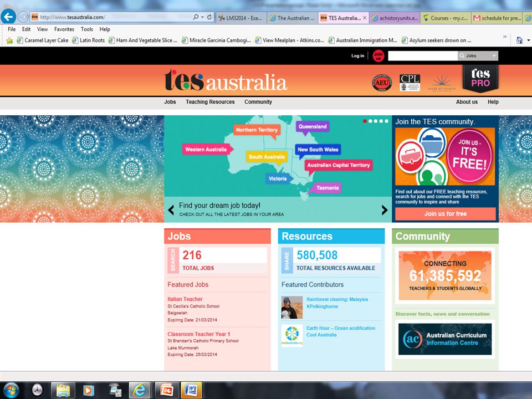Open the address bar dropdown arrow
The image size is (532, 399).
point(203,17)
